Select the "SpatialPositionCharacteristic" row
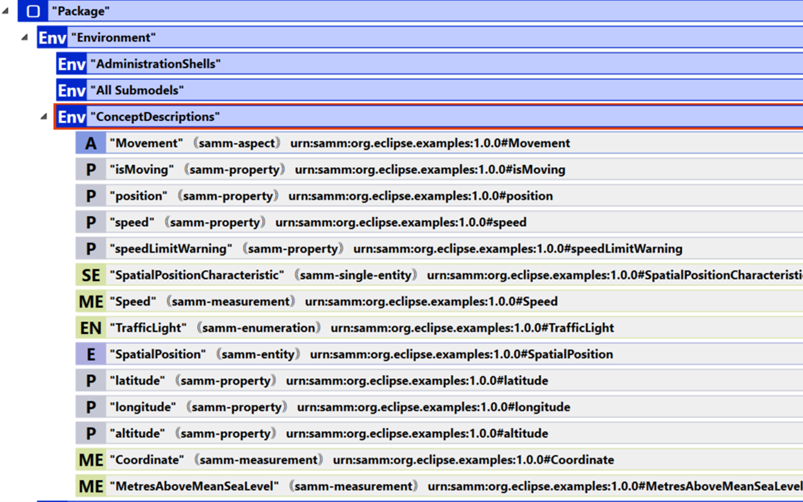This screenshot has height=502, width=803. [439, 275]
